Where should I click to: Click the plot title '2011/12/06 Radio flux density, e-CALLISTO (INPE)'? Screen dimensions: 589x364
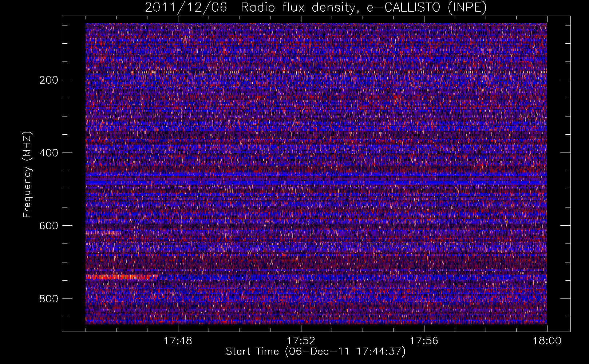click(x=316, y=7)
